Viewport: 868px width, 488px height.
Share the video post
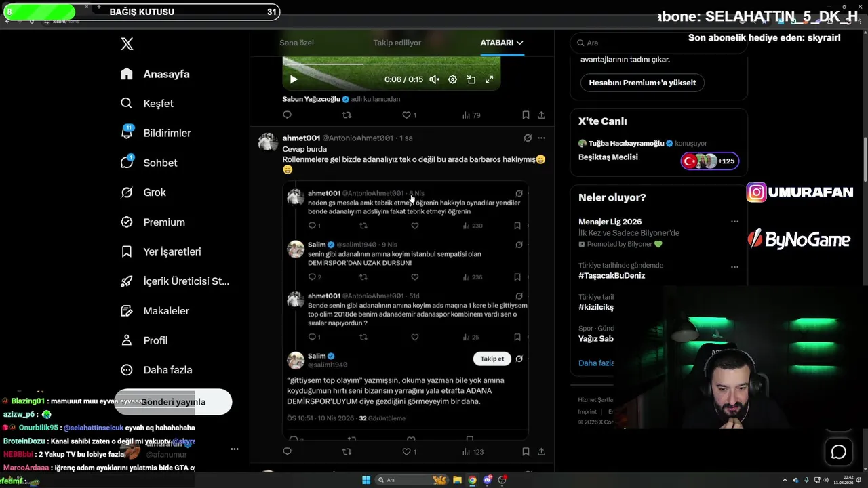pyautogui.click(x=541, y=115)
